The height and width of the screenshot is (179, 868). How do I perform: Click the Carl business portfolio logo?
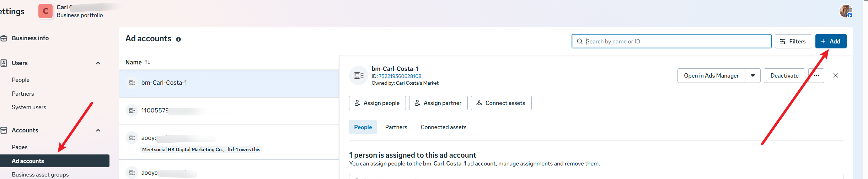(x=45, y=11)
